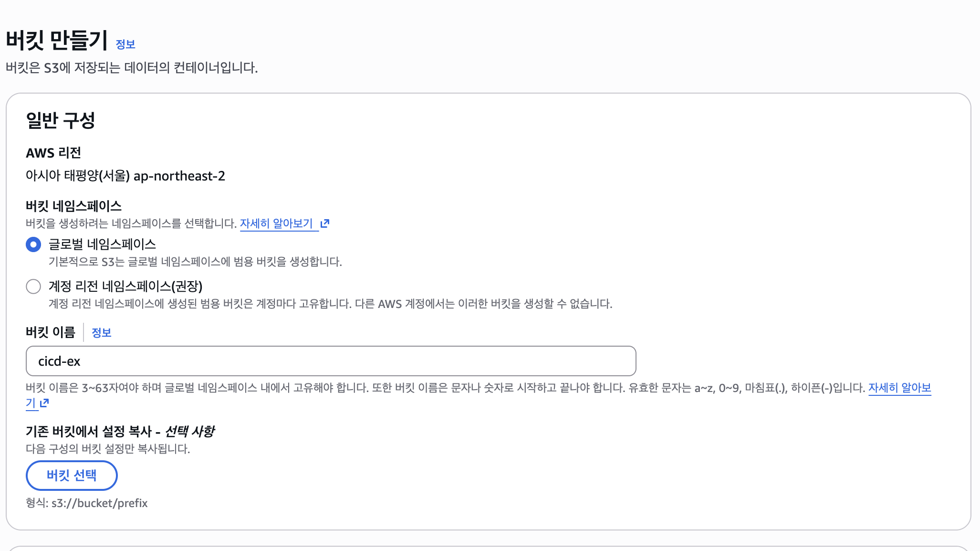Screen dimensions: 980x551
Task: Click the ap-northeast-2 region text
Action: (179, 176)
